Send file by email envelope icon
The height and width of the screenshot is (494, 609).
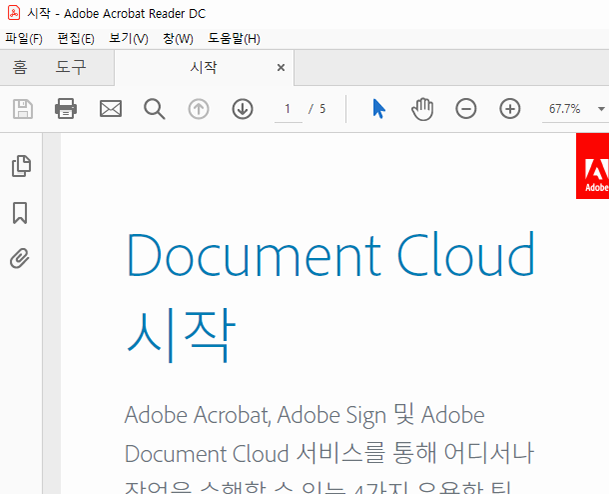point(111,109)
